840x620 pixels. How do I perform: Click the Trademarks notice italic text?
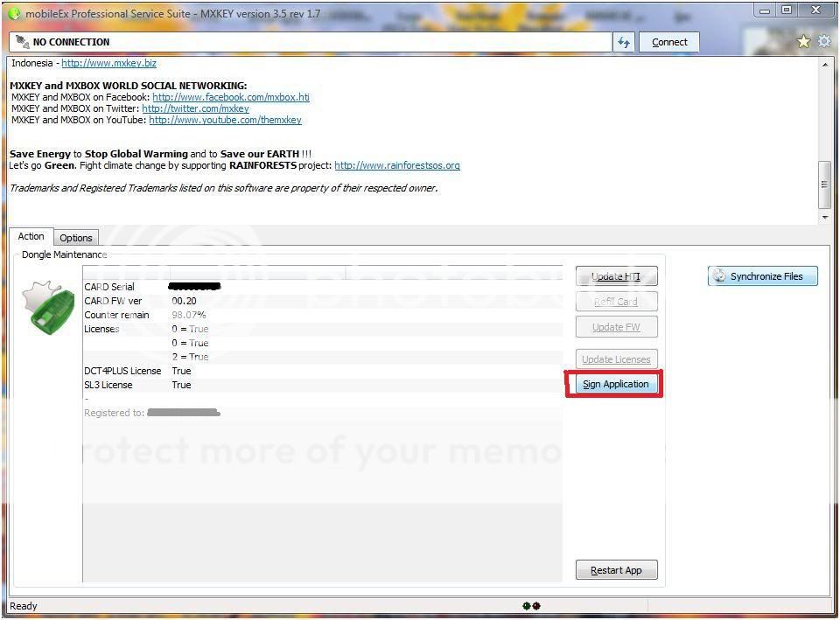(x=224, y=188)
